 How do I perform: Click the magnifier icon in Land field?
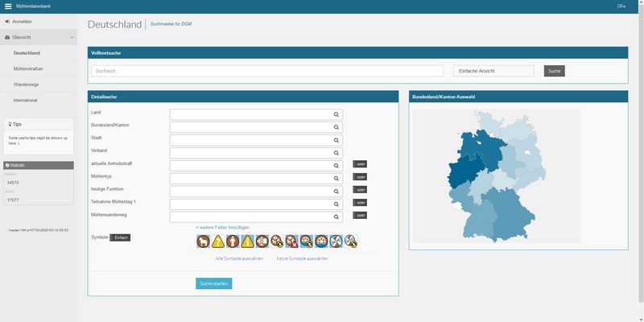pos(337,115)
